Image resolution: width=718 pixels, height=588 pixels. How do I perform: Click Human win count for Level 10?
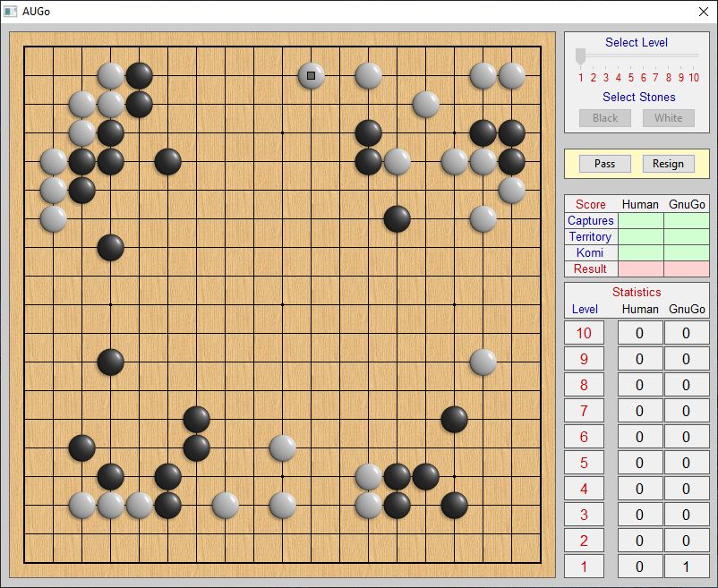640,333
